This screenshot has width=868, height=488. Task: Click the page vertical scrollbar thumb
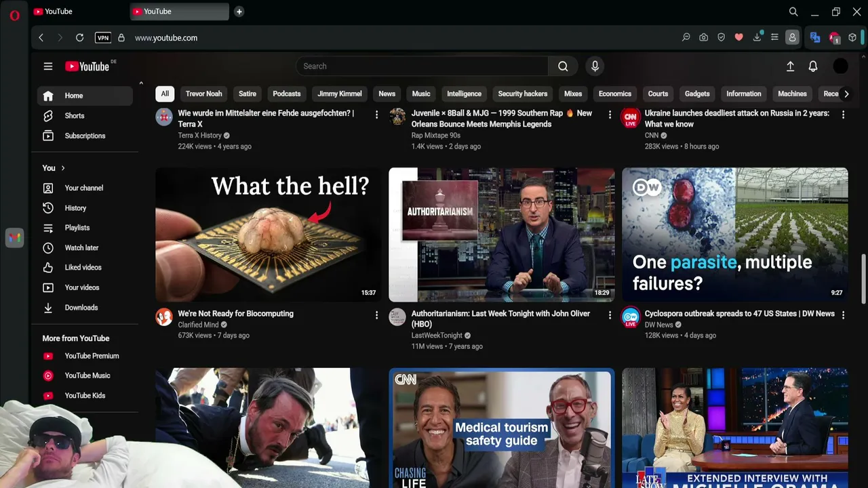(x=863, y=279)
